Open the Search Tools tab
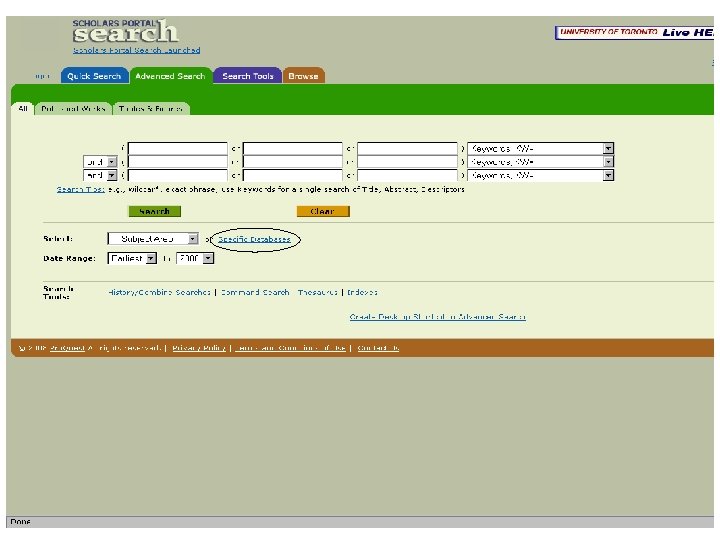Screen dimensions: 720x540 [x=248, y=76]
